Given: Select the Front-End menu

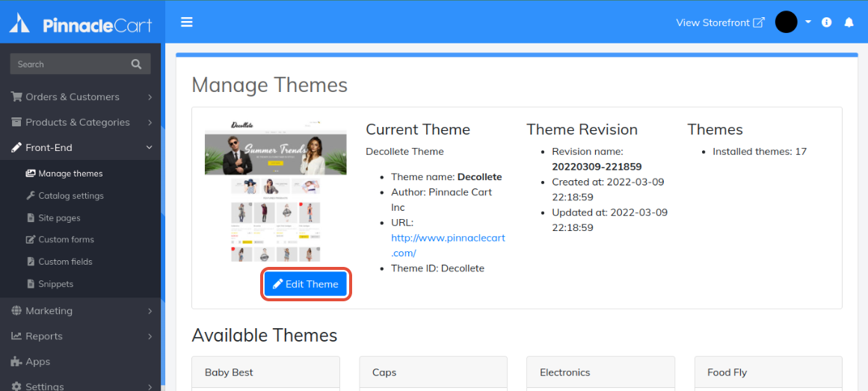Looking at the screenshot, I should tap(80, 148).
